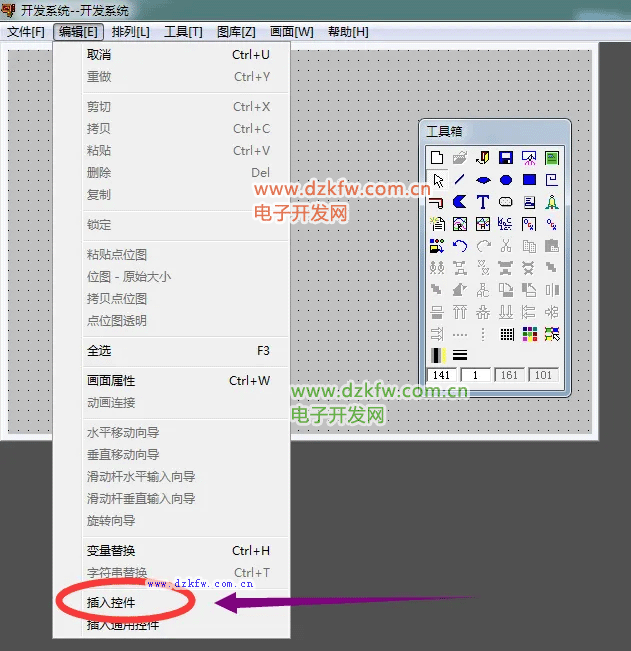The width and height of the screenshot is (631, 651).
Task: Click the blue Undo arrow icon
Action: point(460,246)
